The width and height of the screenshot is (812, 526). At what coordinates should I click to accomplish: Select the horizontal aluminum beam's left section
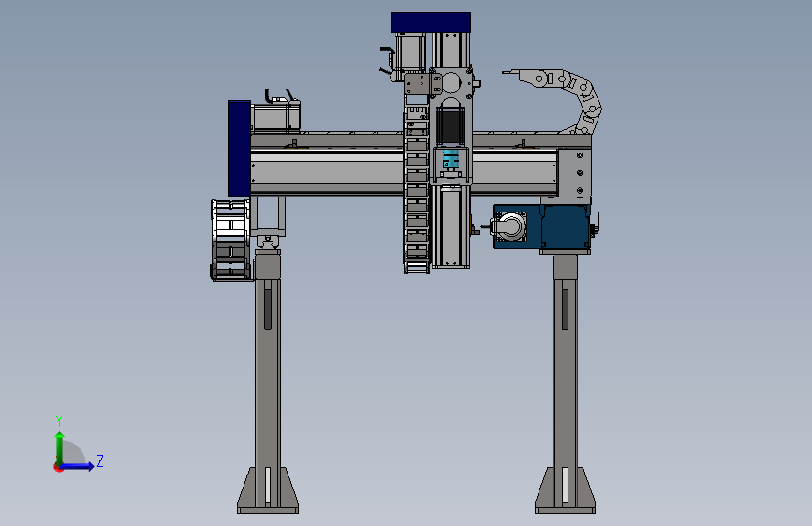click(327, 172)
